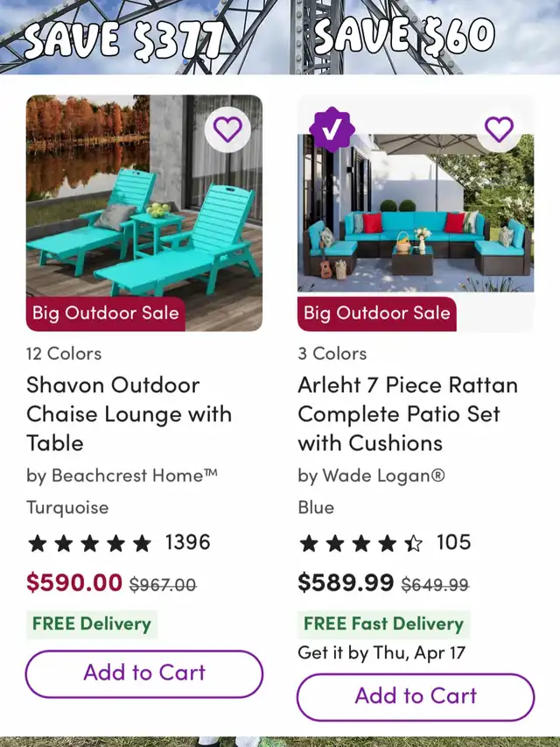Favorite the Shavon Chaise Lounge with heart icon
The width and height of the screenshot is (560, 747).
227,130
